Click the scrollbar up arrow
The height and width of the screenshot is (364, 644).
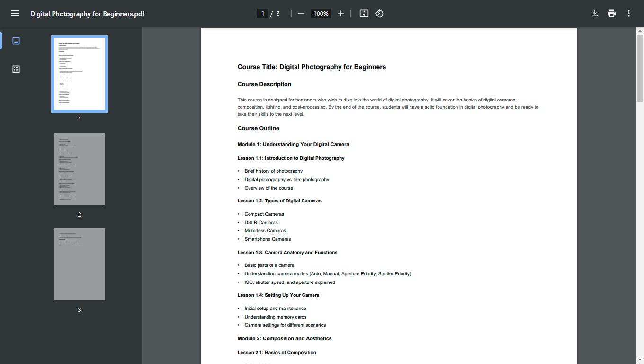[x=640, y=31]
